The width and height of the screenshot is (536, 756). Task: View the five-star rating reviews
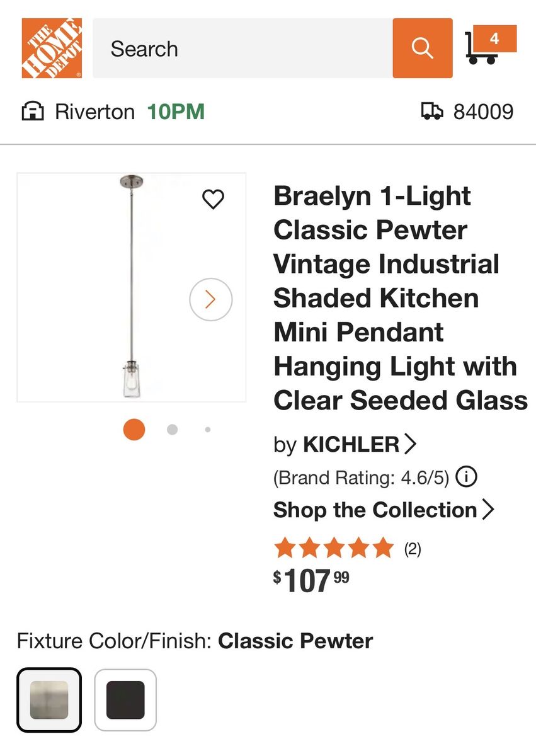[334, 548]
